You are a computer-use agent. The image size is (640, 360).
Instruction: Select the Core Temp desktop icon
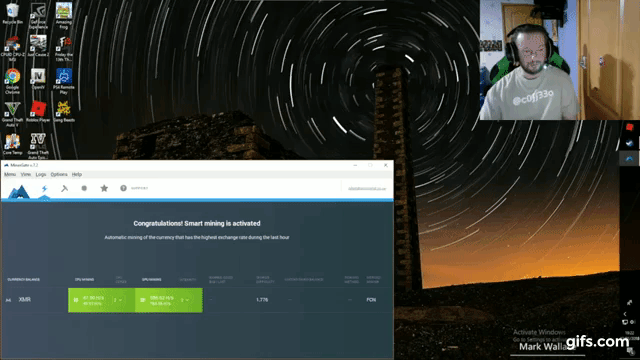(13, 144)
